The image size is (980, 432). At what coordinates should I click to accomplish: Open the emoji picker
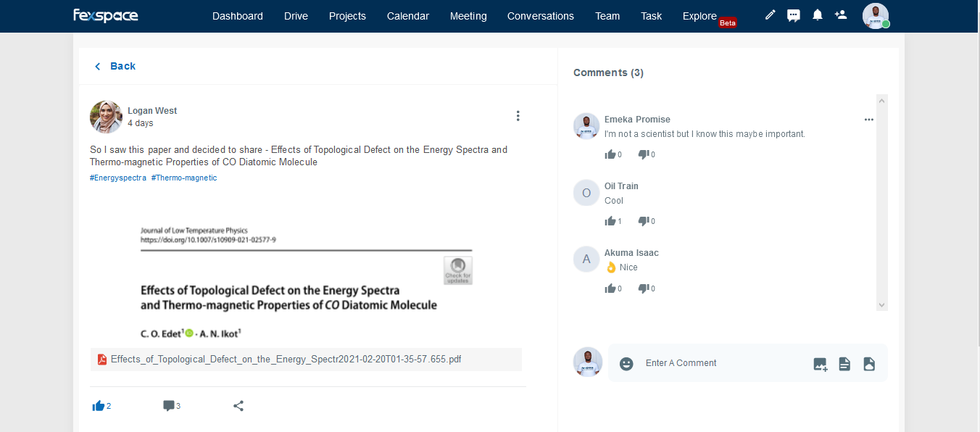[626, 364]
